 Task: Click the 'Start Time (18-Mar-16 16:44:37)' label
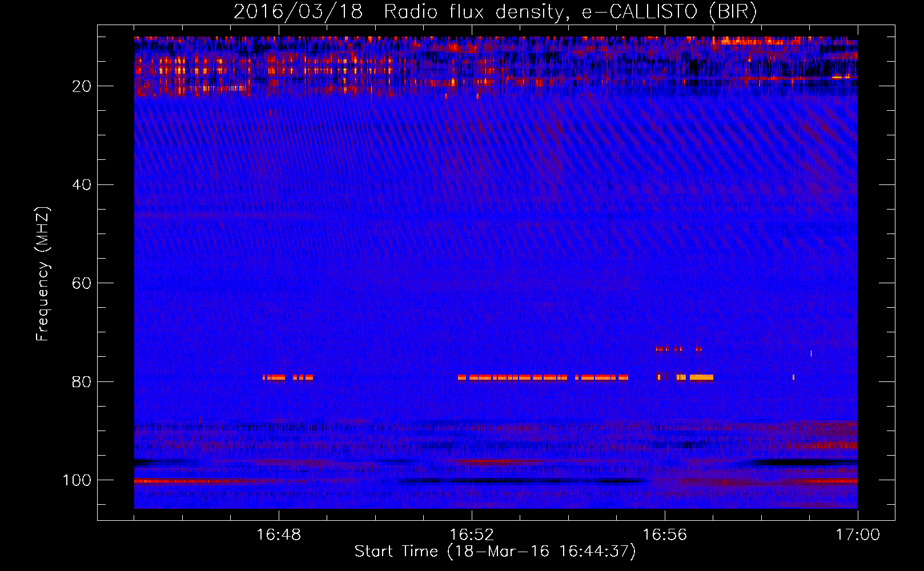(x=495, y=552)
